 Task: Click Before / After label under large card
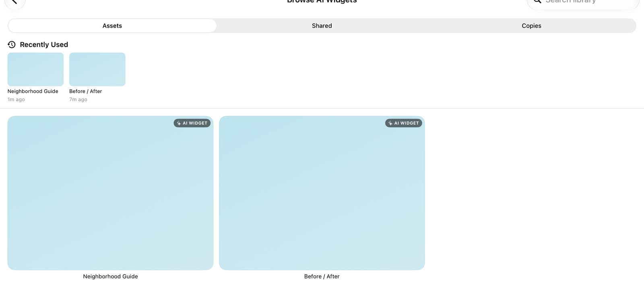(x=322, y=277)
